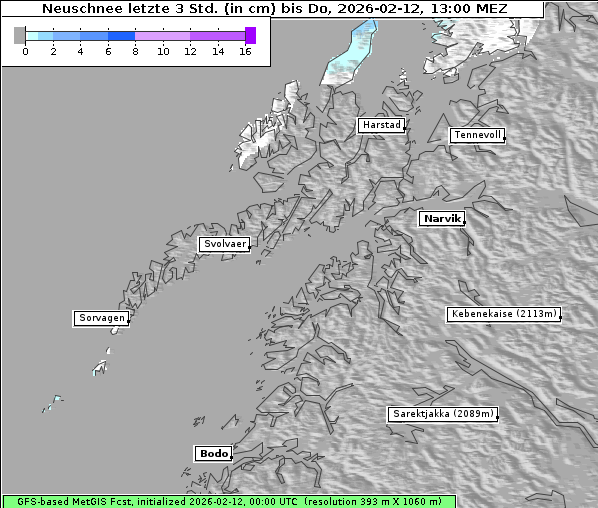
Task: Click the legend scale value 0
Action: (25, 51)
